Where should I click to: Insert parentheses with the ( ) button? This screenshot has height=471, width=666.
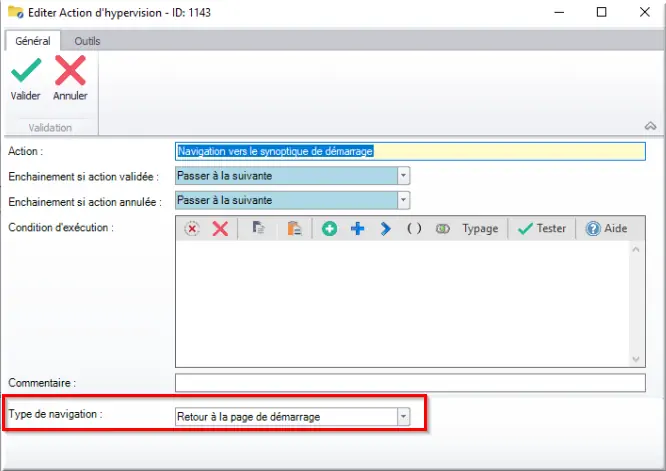[414, 228]
